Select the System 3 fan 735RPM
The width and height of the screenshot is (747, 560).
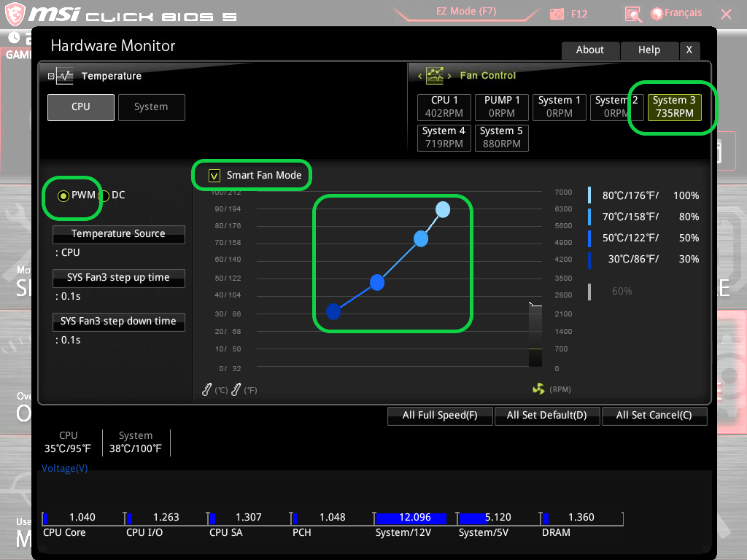[674, 107]
